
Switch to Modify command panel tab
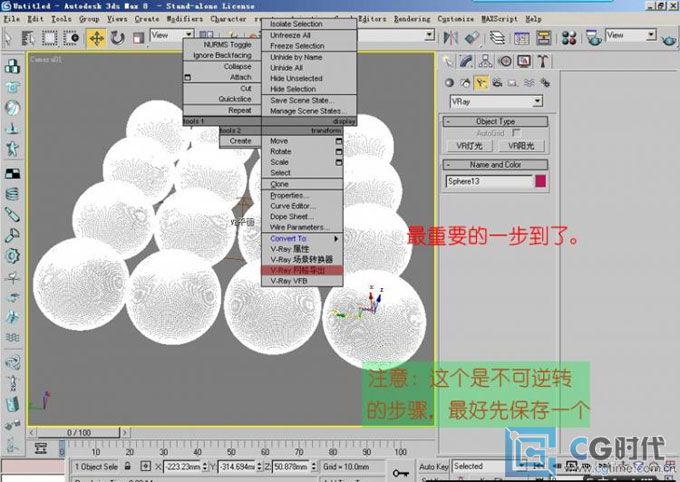point(466,61)
